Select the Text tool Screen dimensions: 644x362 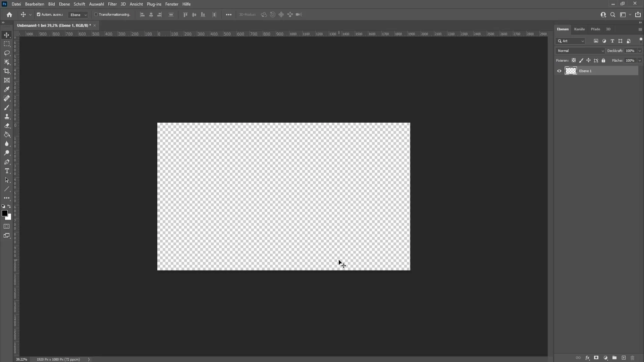pos(7,171)
